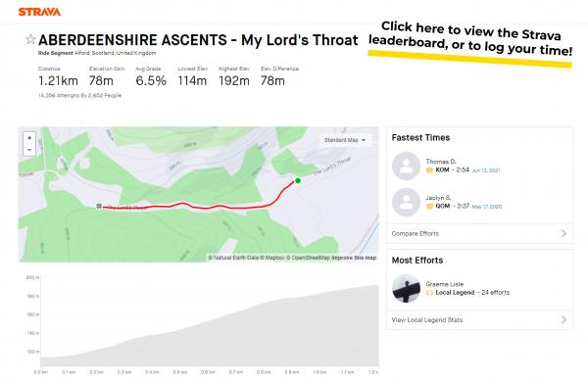Click the elevation profile chart
This screenshot has width=588, height=384.
tap(210, 324)
